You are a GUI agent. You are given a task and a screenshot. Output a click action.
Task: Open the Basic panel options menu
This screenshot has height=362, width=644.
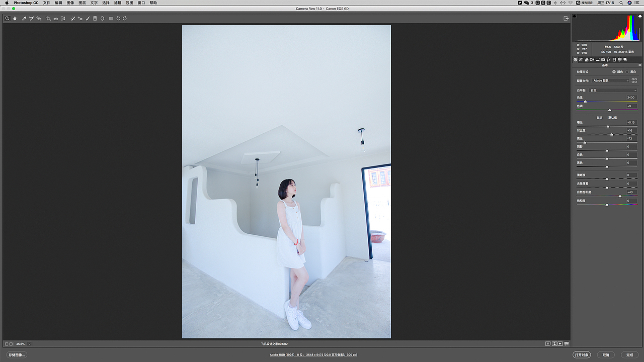(639, 65)
